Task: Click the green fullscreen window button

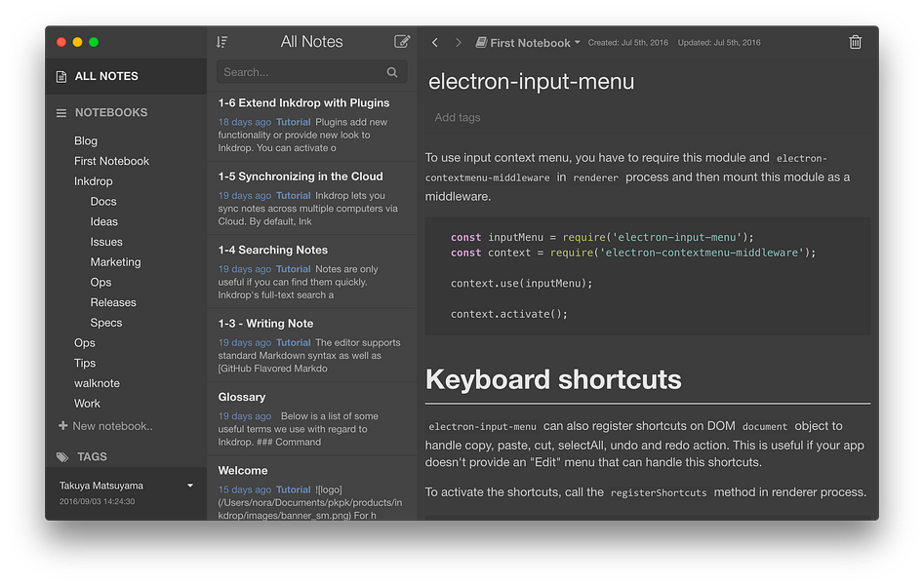Action: tap(94, 42)
